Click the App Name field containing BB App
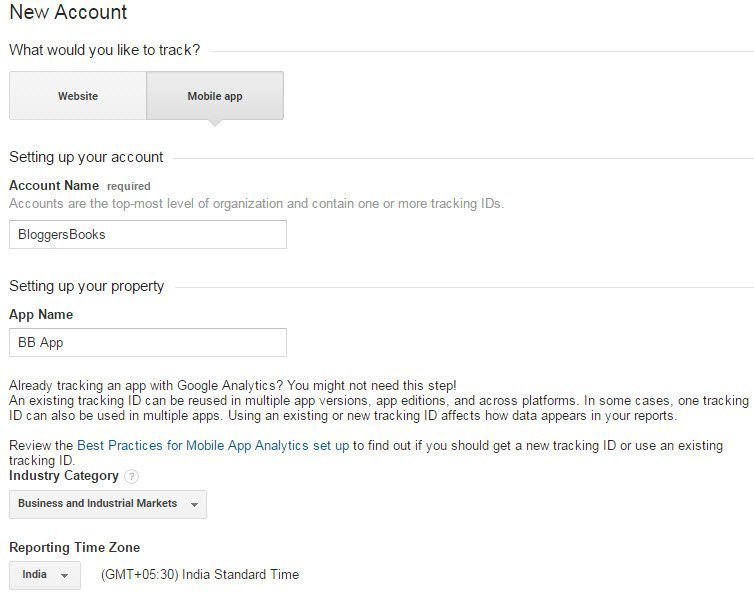This screenshot has height=594, width=754. point(148,342)
